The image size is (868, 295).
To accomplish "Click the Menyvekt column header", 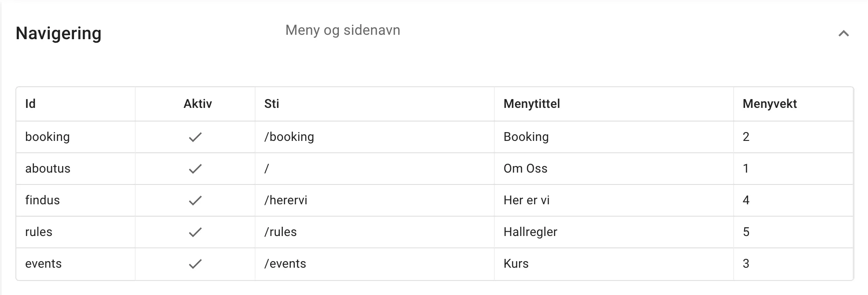I will click(x=769, y=104).
